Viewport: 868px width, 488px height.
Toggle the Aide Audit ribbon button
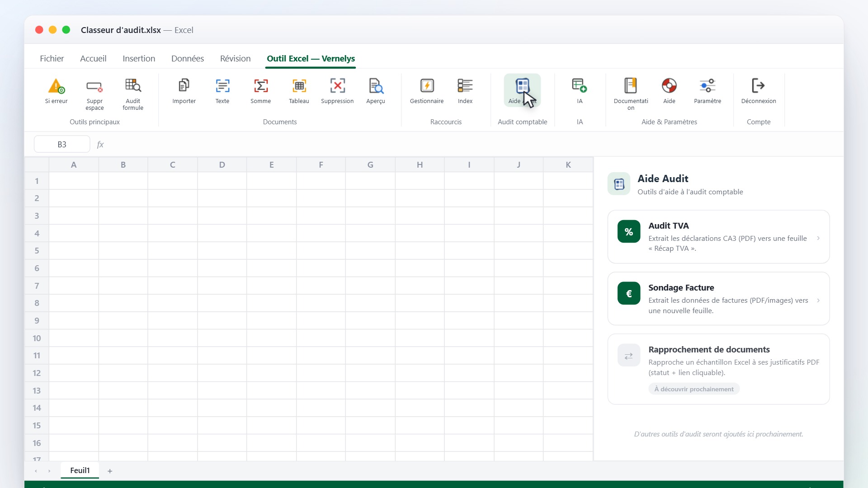522,90
